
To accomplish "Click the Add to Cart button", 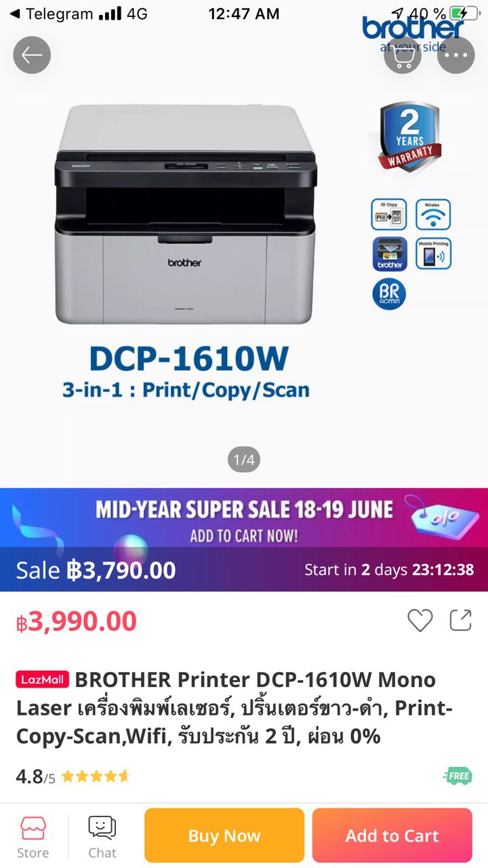I will [x=392, y=835].
